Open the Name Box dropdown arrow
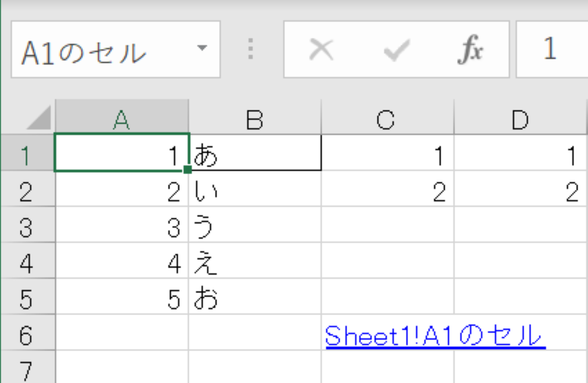The width and height of the screenshot is (588, 383). coord(203,48)
